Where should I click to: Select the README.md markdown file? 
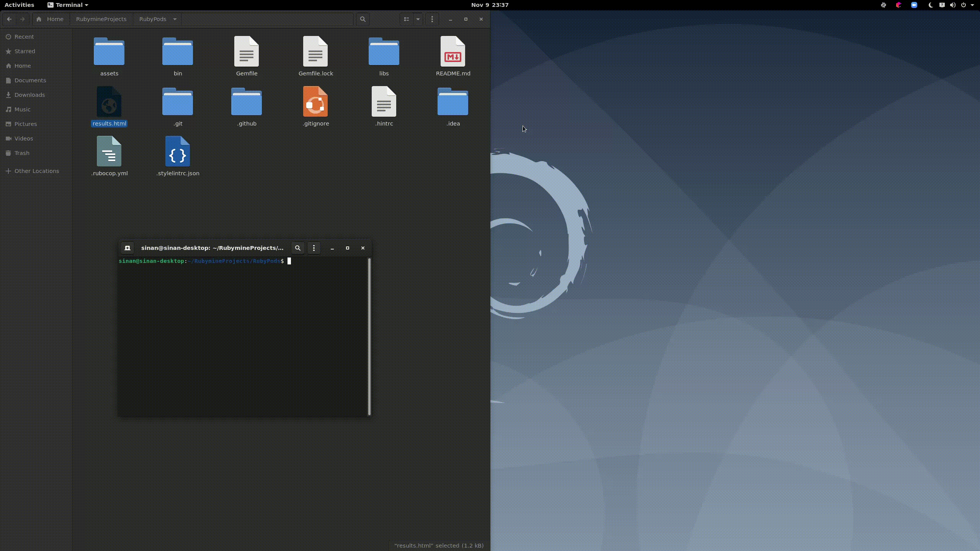click(453, 52)
